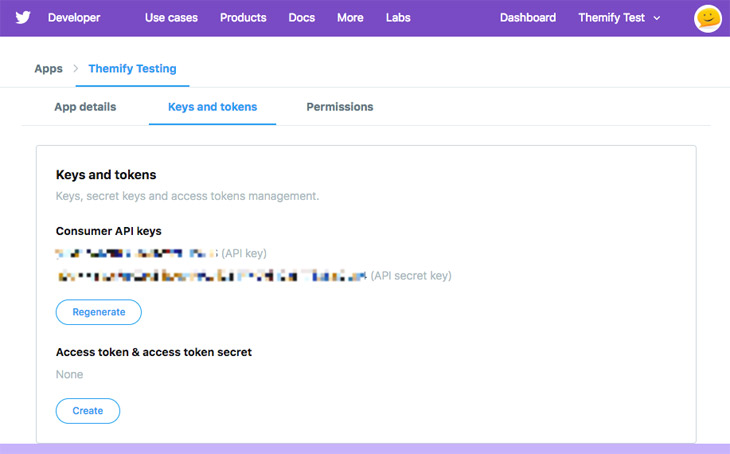Viewport: 730px width, 454px height.
Task: Open the Use cases menu
Action: [x=171, y=18]
